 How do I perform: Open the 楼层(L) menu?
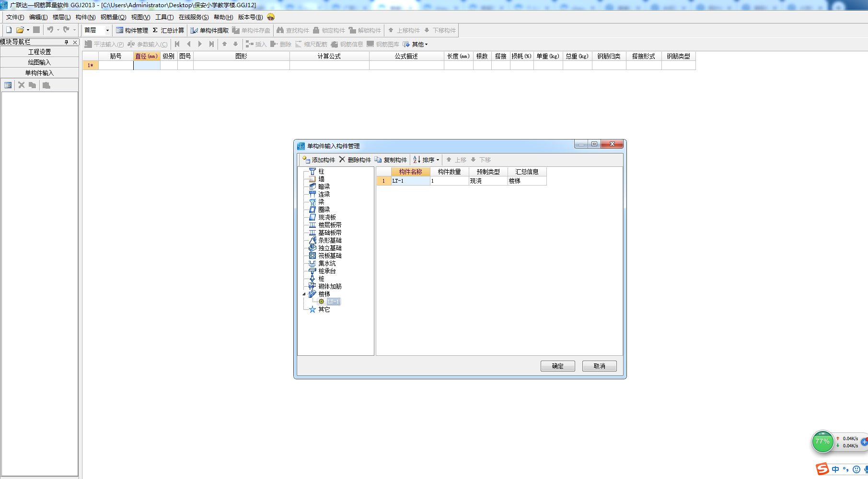(x=62, y=17)
